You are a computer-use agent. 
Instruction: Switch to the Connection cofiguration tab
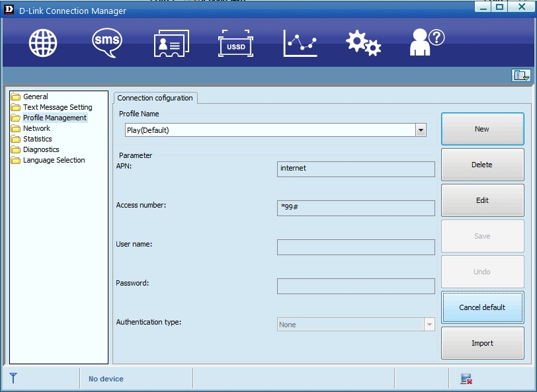tap(155, 98)
